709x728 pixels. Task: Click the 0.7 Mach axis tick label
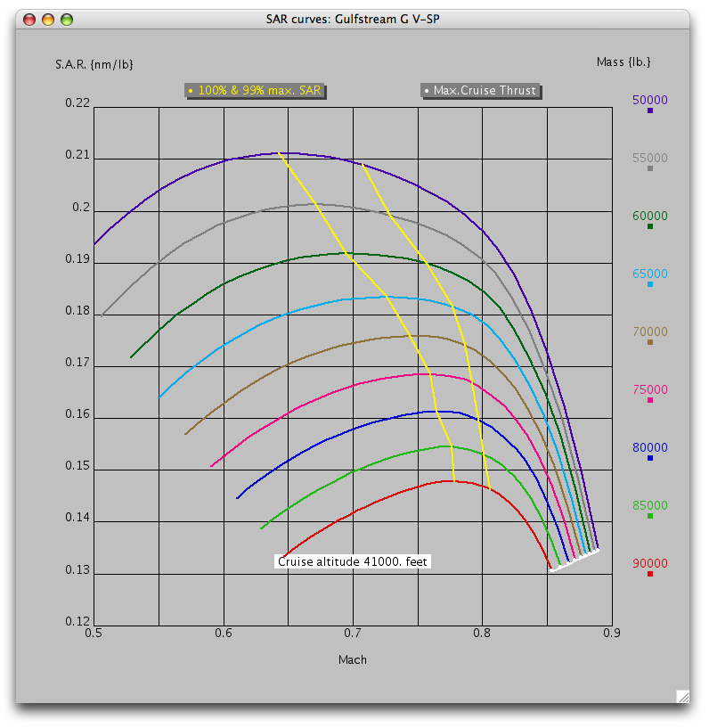click(353, 634)
